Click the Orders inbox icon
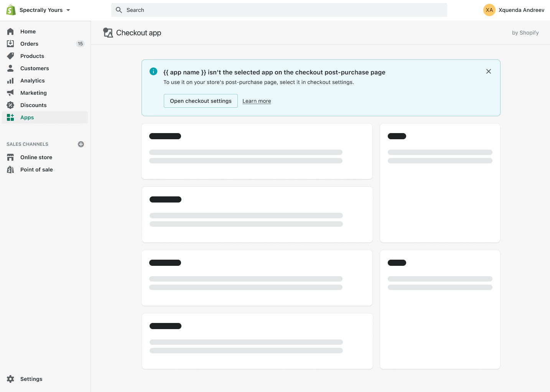The height and width of the screenshot is (392, 550). coord(10,44)
